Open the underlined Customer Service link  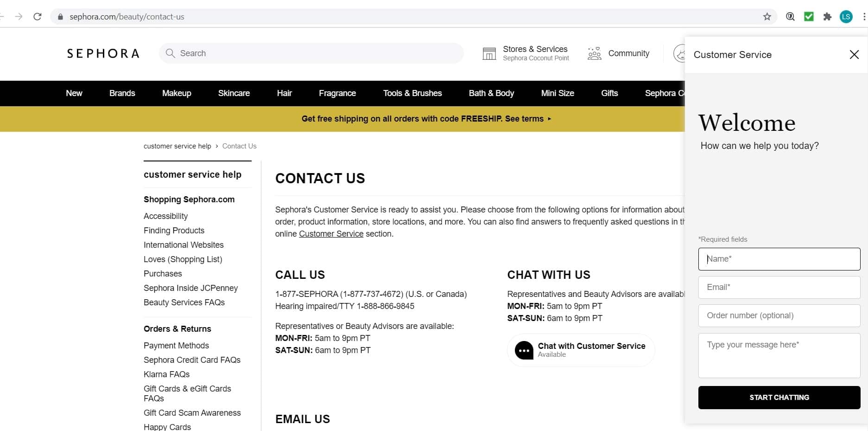click(331, 234)
